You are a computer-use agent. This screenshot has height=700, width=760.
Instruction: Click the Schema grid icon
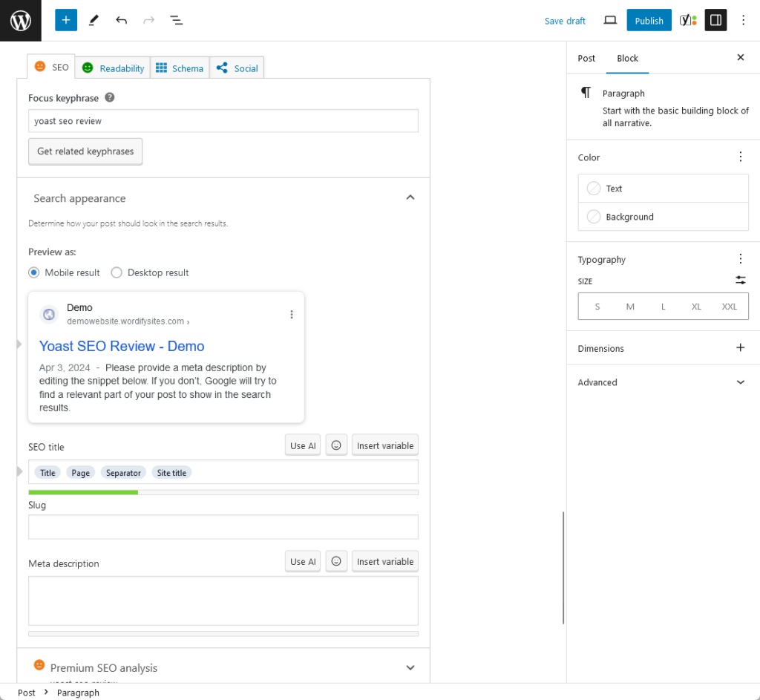coord(161,68)
